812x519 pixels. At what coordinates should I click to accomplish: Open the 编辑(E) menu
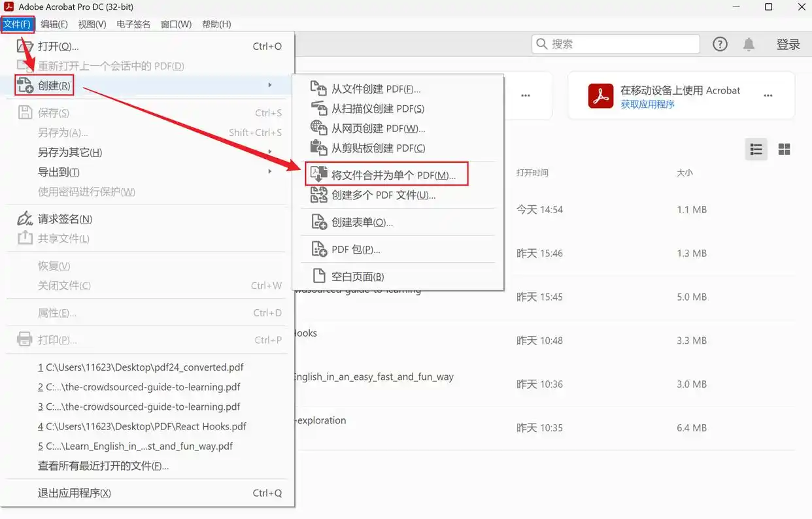[54, 24]
